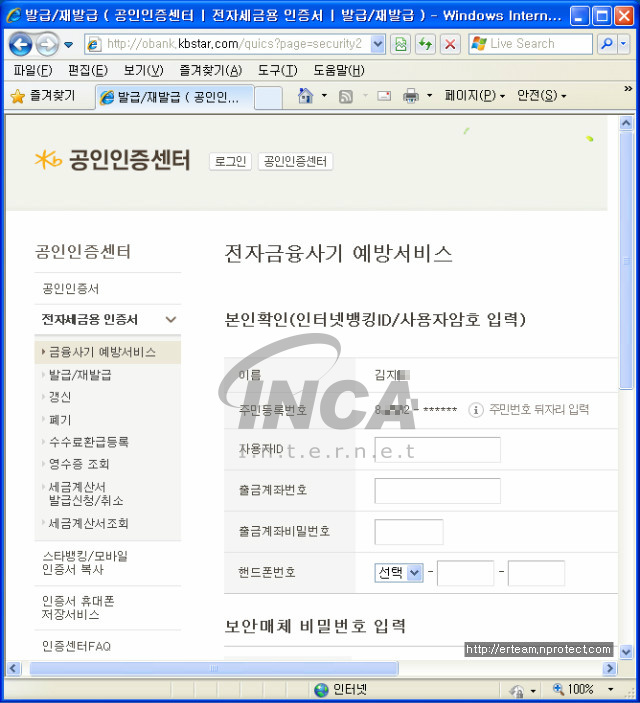
Task: Click the Read Mail envelope icon
Action: point(384,96)
